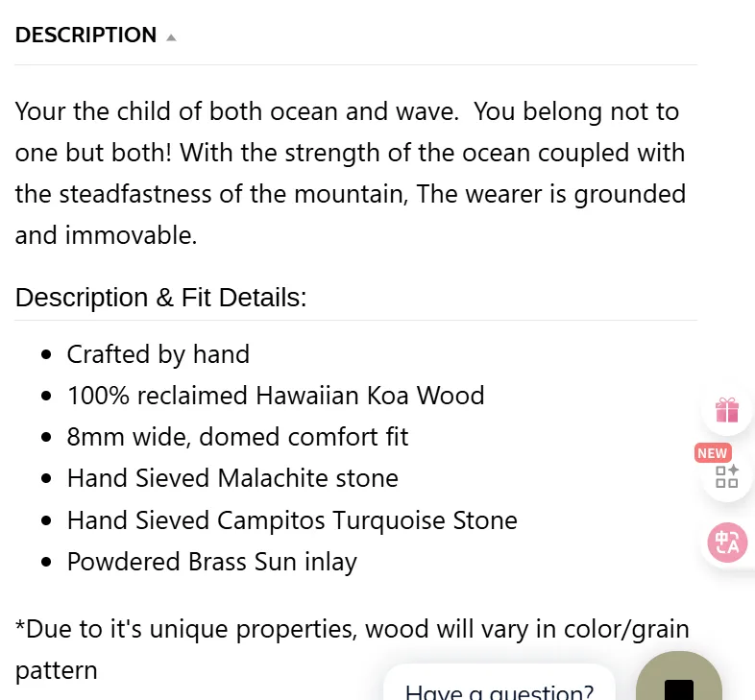
Task: Click "100% reclaimed Hawaiian Koa Wood" bullet
Action: click(276, 396)
